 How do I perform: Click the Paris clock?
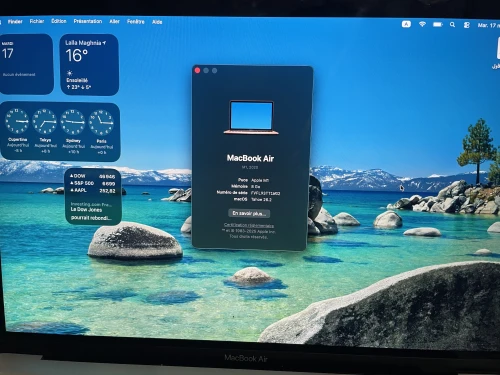[x=101, y=122]
